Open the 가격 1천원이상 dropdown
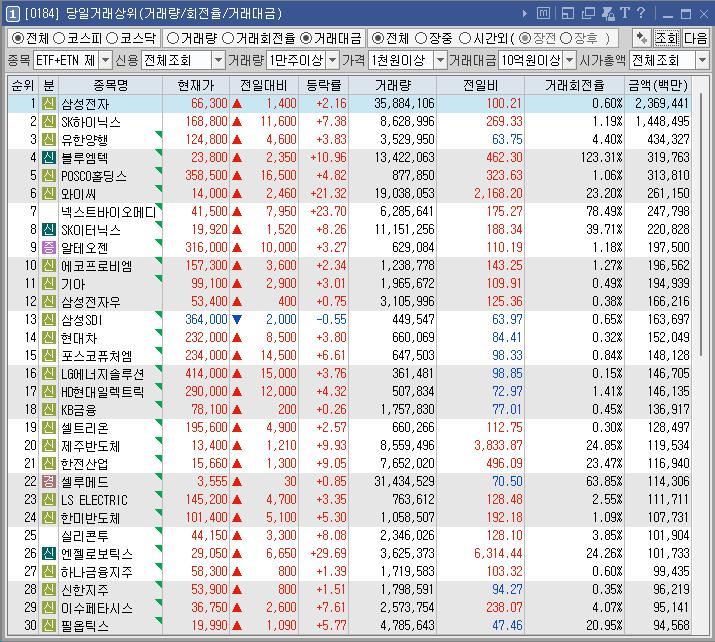Image resolution: width=715 pixels, height=642 pixels. [x=440, y=60]
